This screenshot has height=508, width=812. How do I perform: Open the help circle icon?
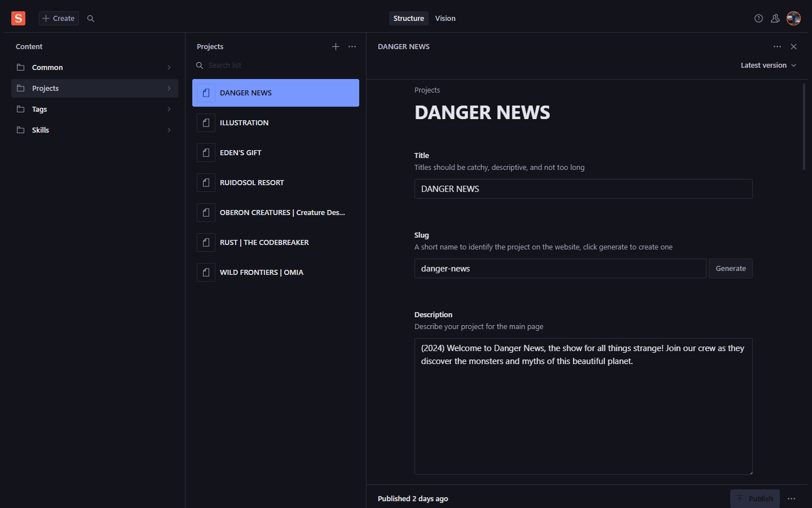coord(758,19)
